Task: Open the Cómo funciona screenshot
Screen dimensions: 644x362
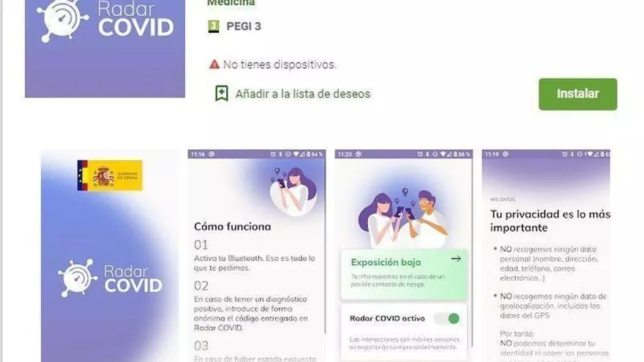Action: [x=257, y=256]
